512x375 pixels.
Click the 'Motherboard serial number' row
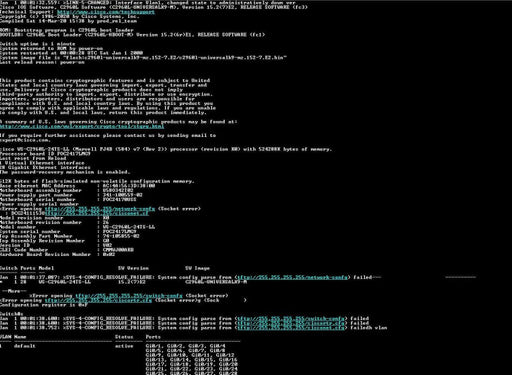(68, 200)
